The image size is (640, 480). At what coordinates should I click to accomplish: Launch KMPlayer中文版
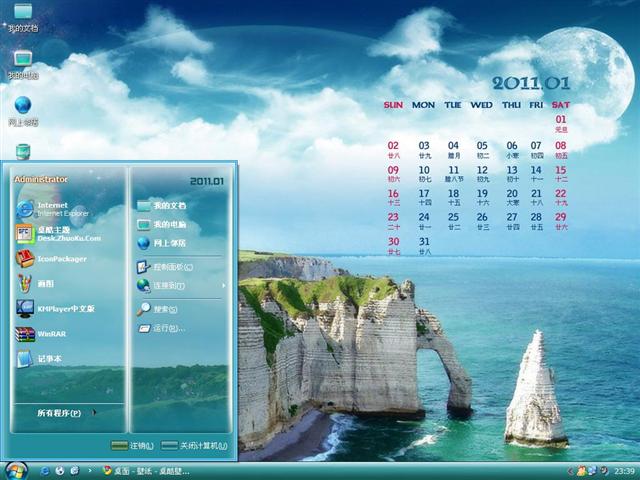pyautogui.click(x=56, y=309)
